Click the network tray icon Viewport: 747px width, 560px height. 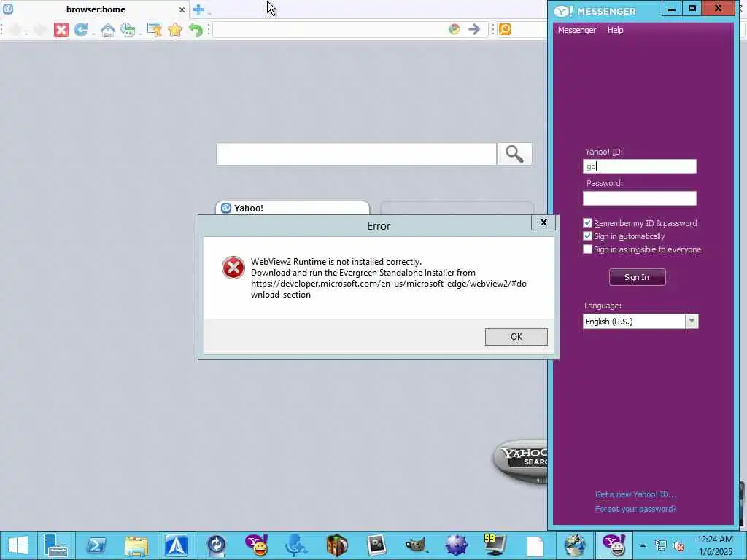pyautogui.click(x=660, y=545)
